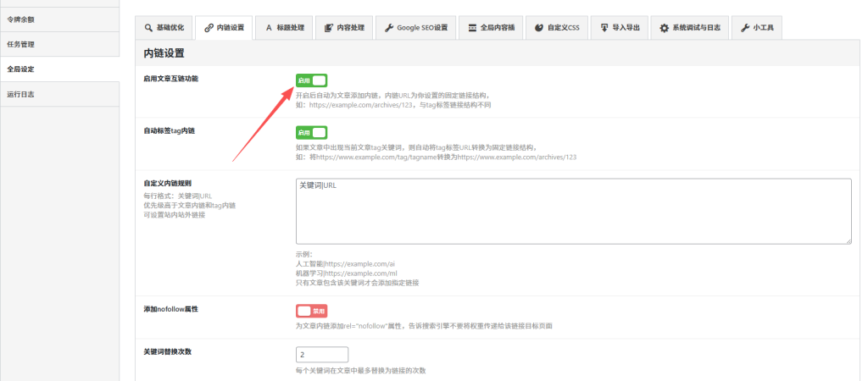Click the magnifier icon on 基础优化 tab

click(148, 28)
